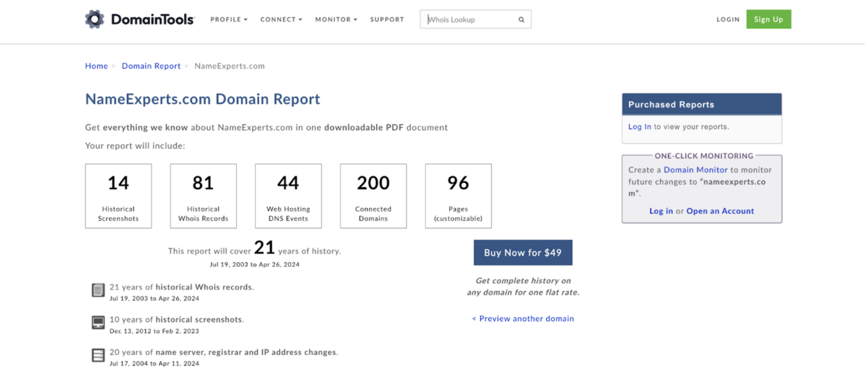Click Log In under Purchased Reports
Viewport: 868px width, 377px height.
click(640, 127)
